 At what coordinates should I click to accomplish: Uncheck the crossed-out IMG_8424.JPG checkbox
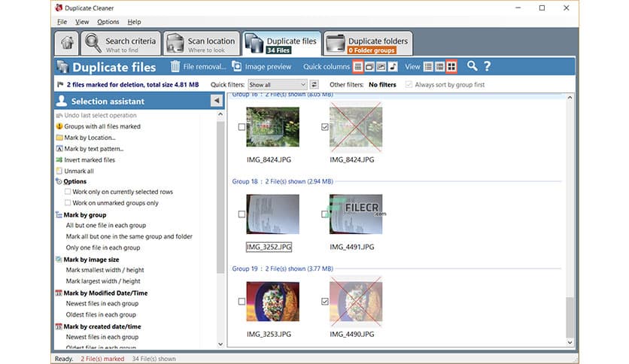point(324,126)
